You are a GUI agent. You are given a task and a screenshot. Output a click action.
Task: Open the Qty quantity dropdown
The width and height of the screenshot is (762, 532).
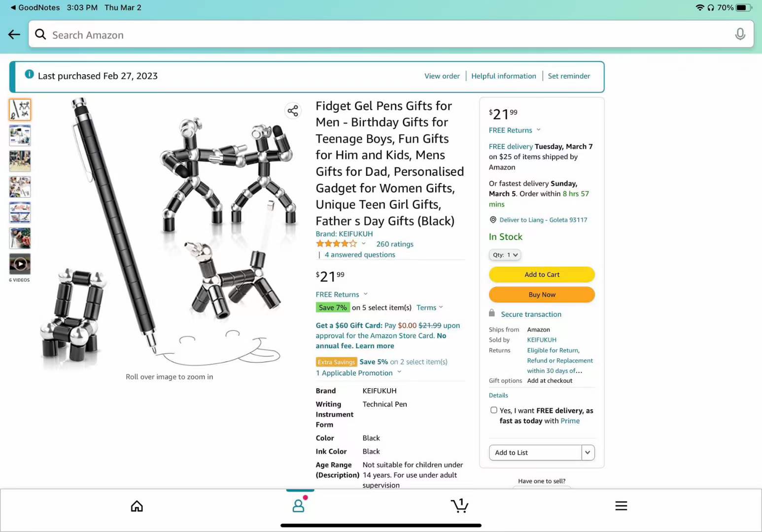coord(505,255)
